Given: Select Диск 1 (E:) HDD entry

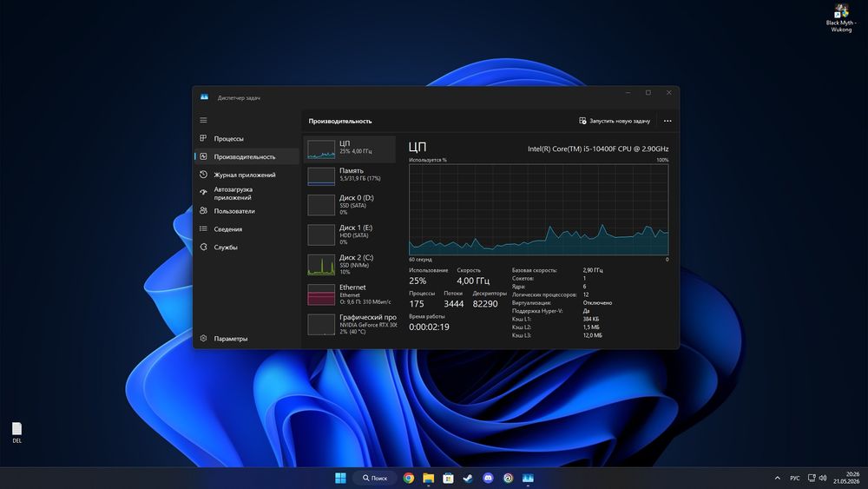Looking at the screenshot, I should tap(349, 235).
